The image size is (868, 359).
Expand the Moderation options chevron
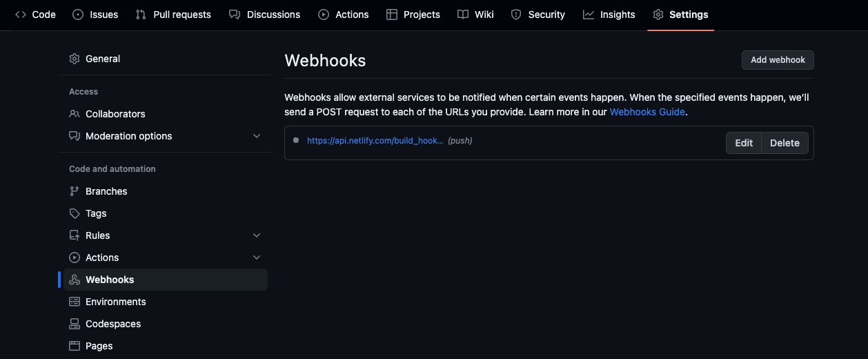(257, 136)
